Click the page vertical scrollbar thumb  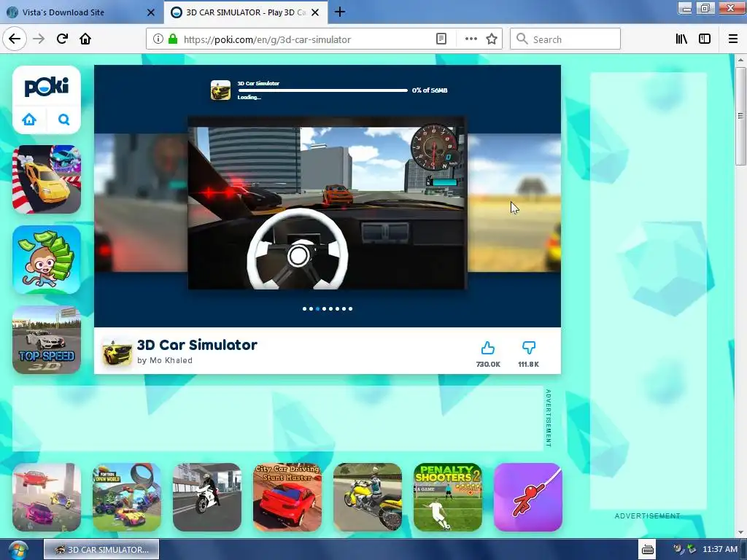coord(740,116)
